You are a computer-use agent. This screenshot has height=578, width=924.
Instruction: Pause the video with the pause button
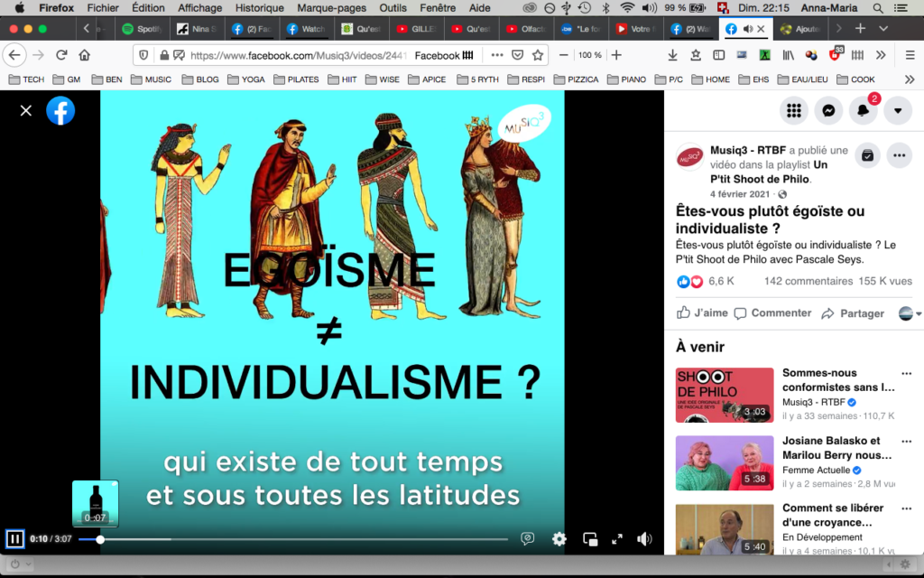point(14,539)
